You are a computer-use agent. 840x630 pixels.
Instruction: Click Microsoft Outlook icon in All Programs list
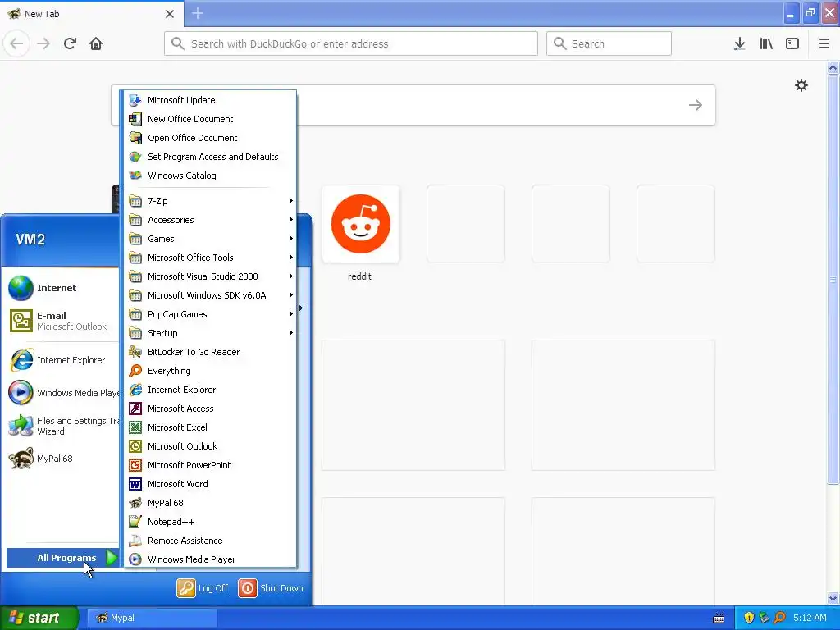(x=135, y=446)
